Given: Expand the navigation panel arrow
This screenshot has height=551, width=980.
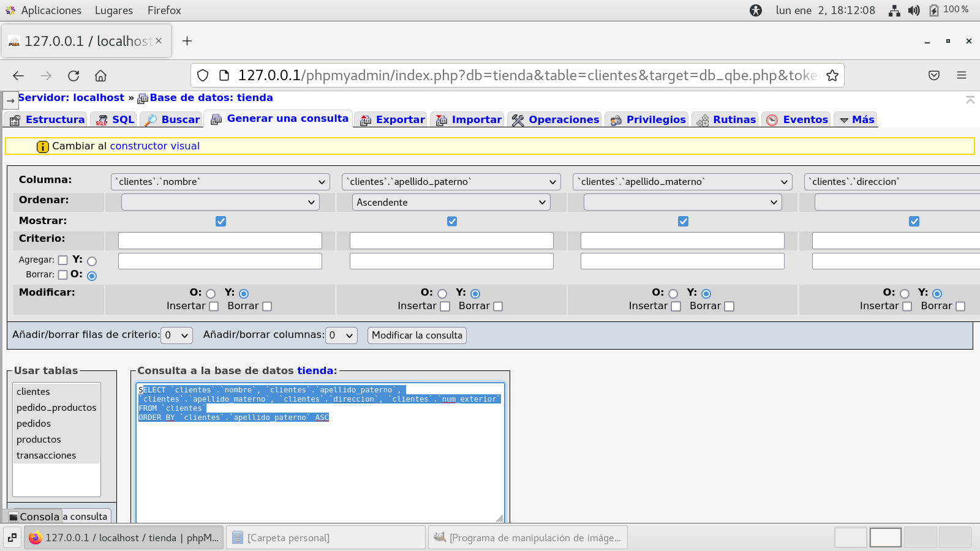Looking at the screenshot, I should pyautogui.click(x=10, y=100).
